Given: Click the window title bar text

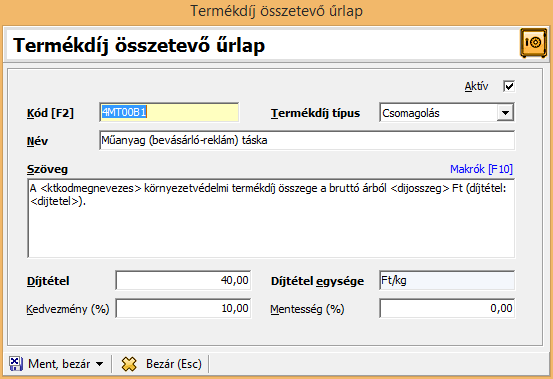Looking at the screenshot, I should pos(276,11).
